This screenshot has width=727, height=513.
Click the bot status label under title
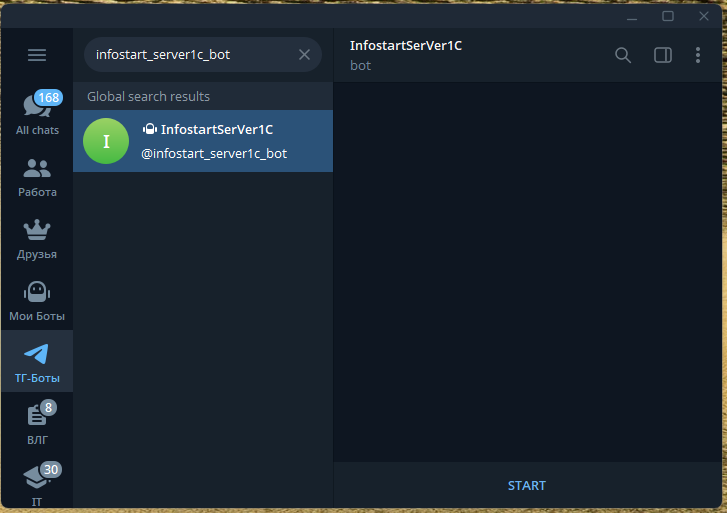(360, 66)
